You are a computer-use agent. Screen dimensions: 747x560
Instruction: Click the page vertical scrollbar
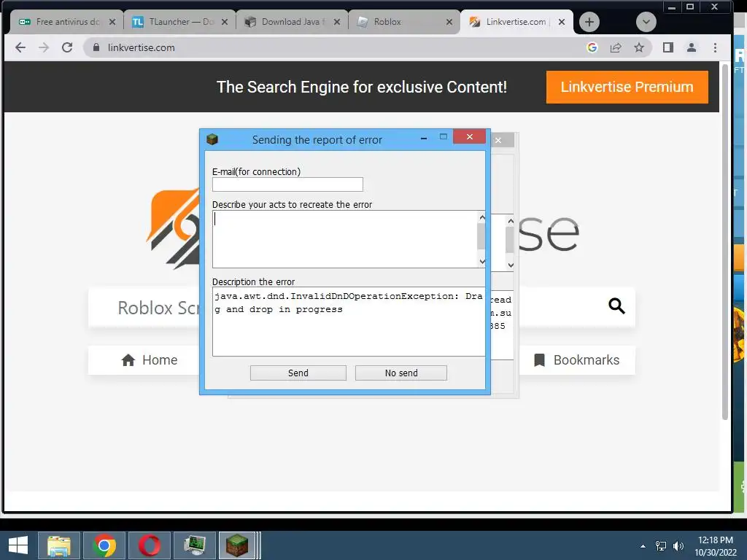(x=725, y=243)
